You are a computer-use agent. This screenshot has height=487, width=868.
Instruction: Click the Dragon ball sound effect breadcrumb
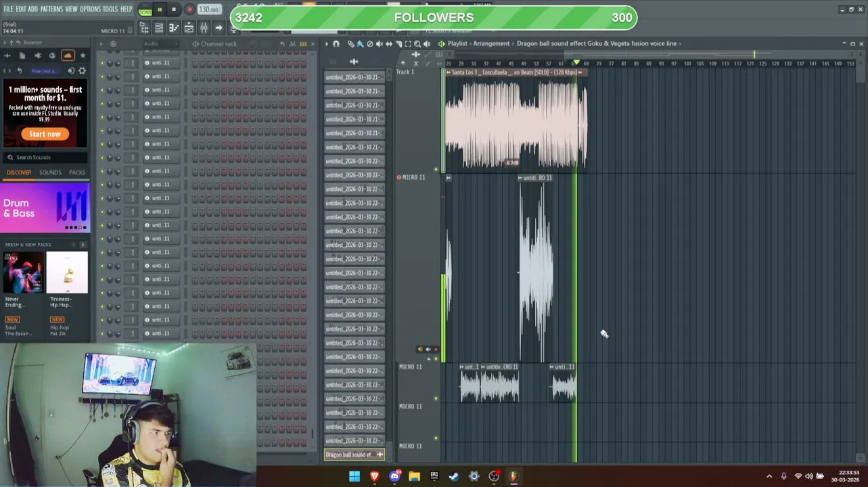[x=597, y=43]
